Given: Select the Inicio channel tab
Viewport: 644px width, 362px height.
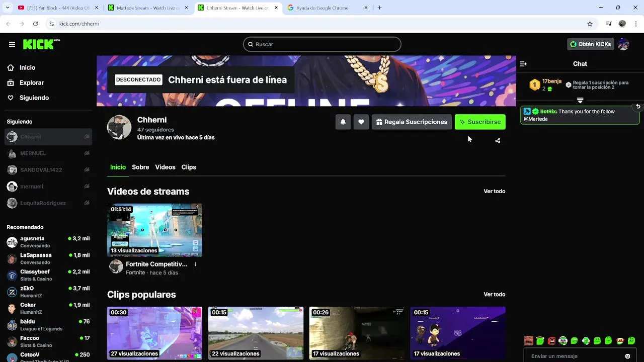Looking at the screenshot, I should tap(118, 167).
